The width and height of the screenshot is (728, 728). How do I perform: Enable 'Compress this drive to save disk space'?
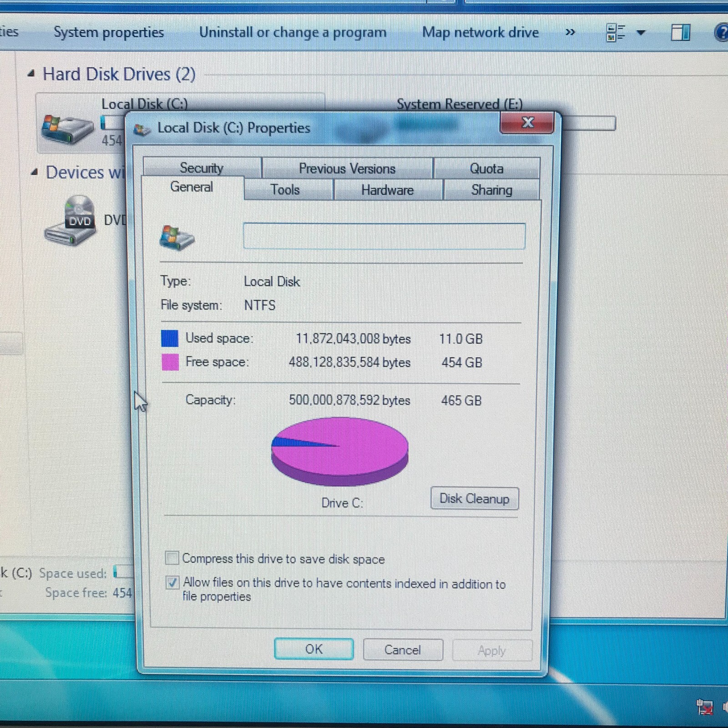pos(172,558)
